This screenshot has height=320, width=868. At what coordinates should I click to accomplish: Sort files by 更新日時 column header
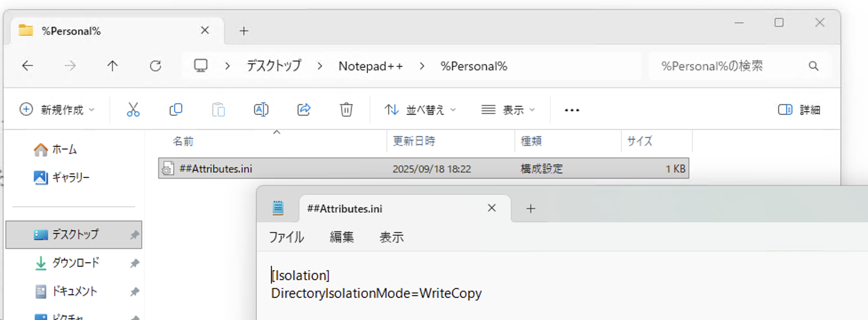414,141
